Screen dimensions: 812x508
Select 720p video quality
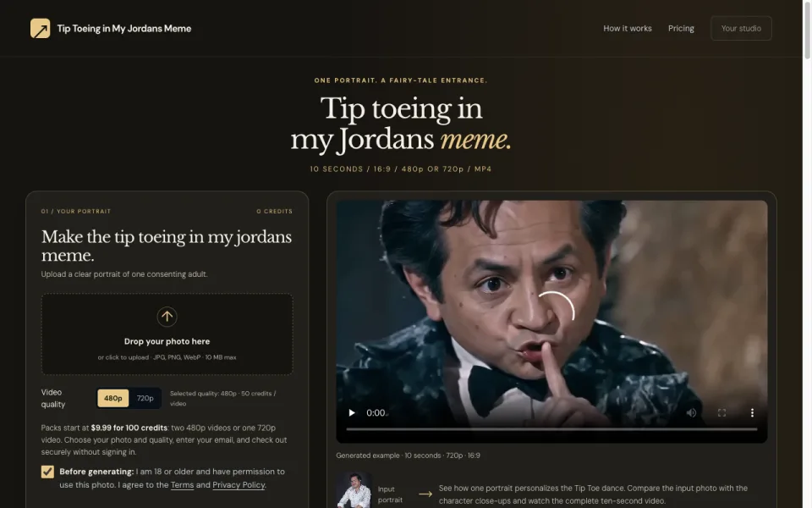pos(145,398)
